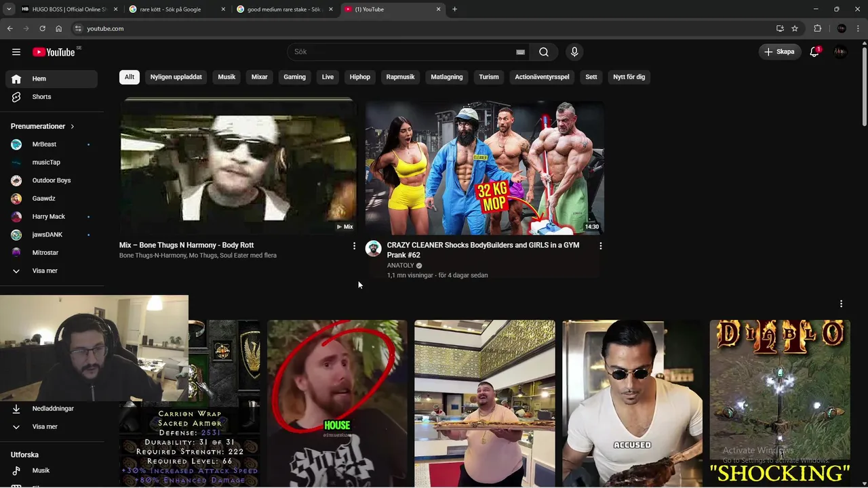The image size is (868, 488).
Task: Open ANATOLY channel name link
Action: [x=400, y=266]
